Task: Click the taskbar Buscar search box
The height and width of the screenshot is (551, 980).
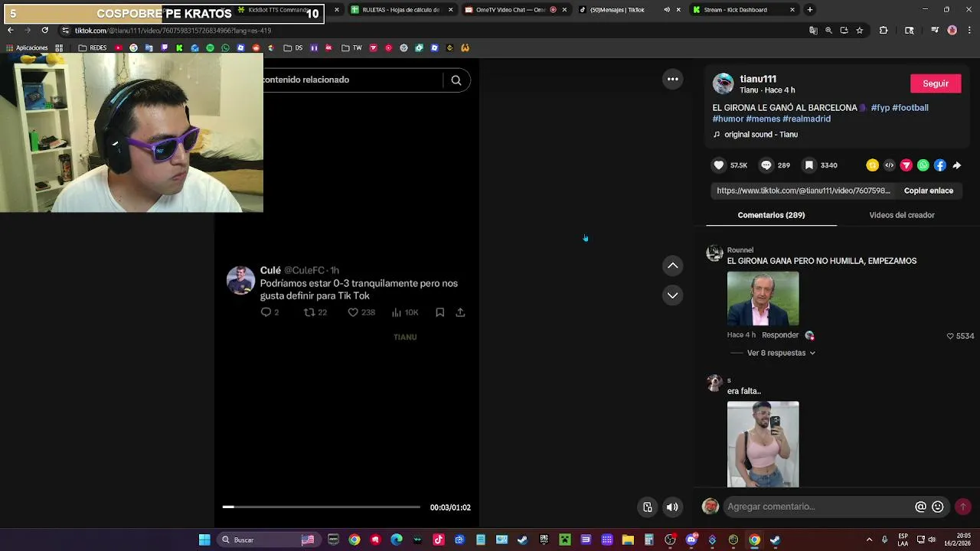Action: pyautogui.click(x=268, y=540)
